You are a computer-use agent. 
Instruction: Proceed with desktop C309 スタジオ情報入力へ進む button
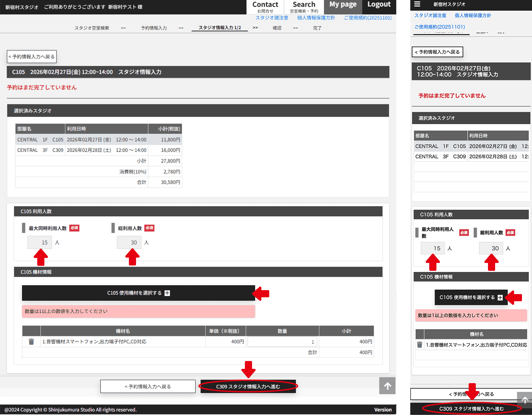coord(248,386)
